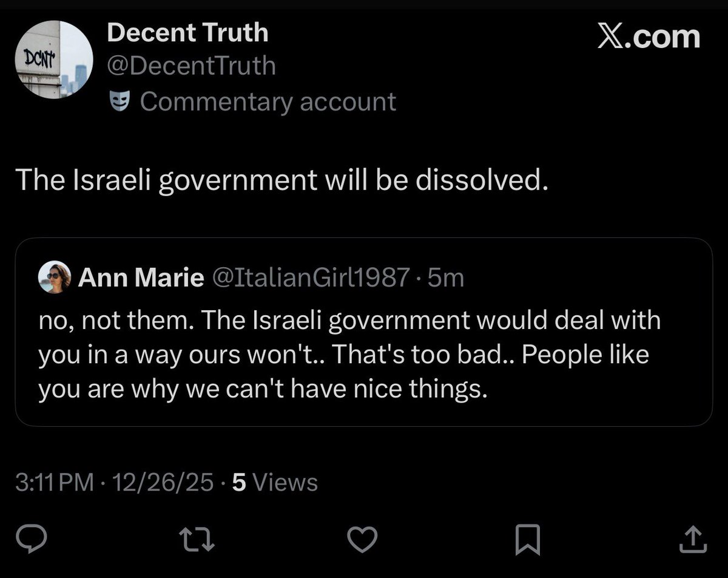
Task: Like the post with the heart icon
Action: 363,538
